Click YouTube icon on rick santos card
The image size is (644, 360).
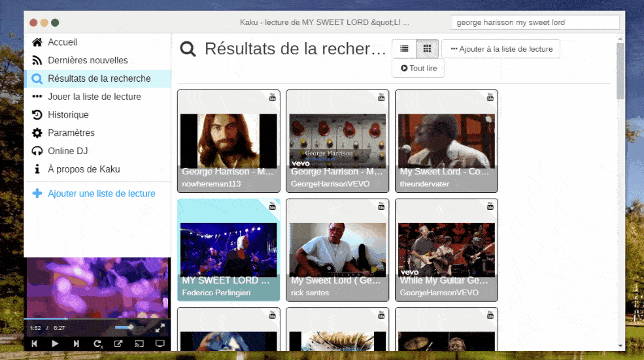[x=381, y=206]
